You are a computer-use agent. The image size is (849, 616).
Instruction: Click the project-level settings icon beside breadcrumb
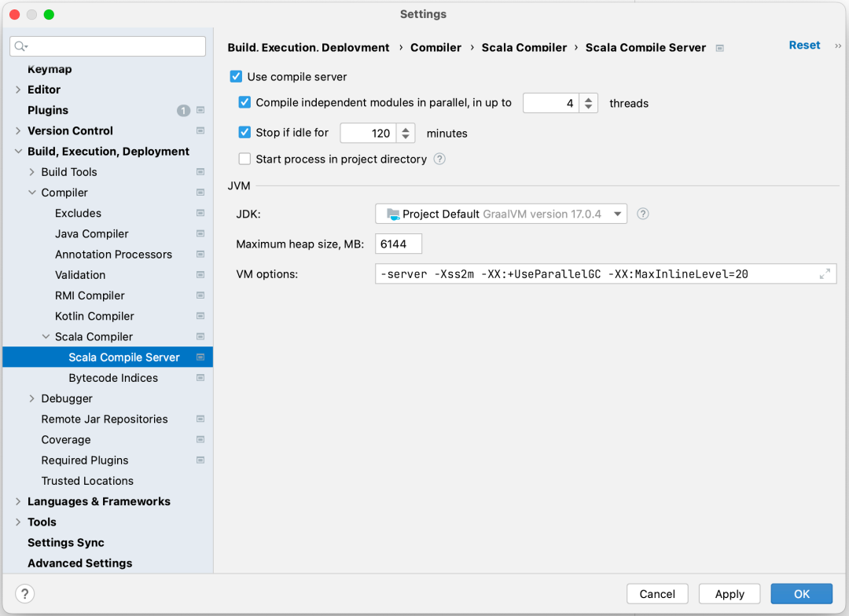tap(719, 48)
